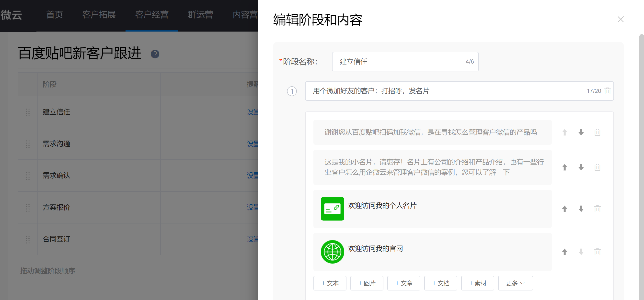Edit the step title 用个微加好友的客户 field
This screenshot has height=300, width=644.
click(459, 91)
